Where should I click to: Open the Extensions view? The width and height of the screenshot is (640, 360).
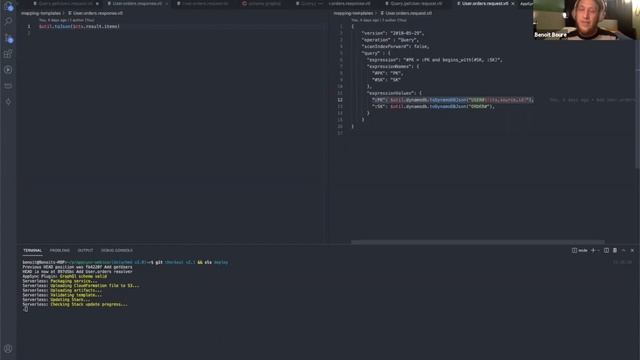coord(8,54)
